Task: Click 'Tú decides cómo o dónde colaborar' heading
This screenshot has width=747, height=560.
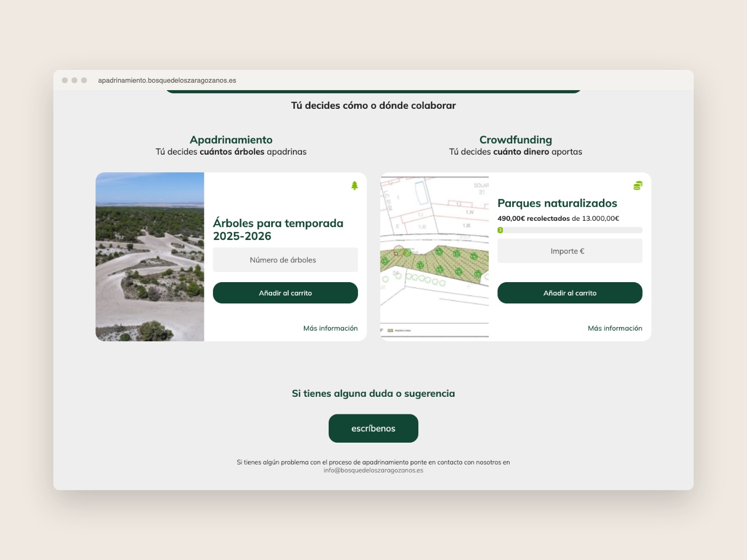Action: pyautogui.click(x=373, y=106)
